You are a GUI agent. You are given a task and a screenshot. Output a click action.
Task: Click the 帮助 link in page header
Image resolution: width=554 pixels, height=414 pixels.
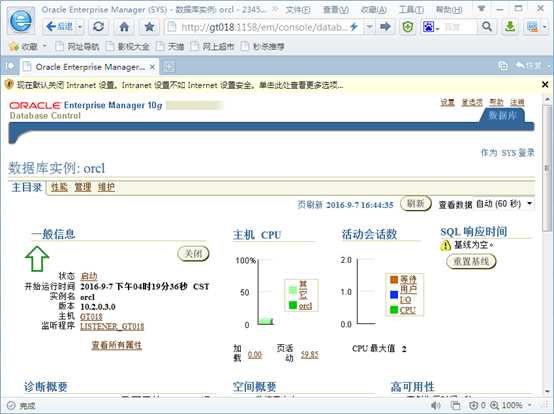pyautogui.click(x=496, y=102)
